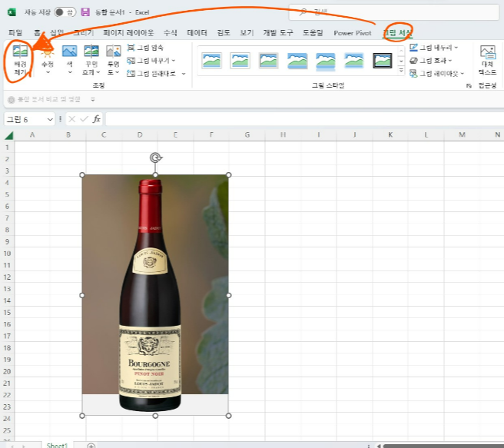This screenshot has height=448, width=504.
Task: Open 그림 효과 (Picture Effects) dropdown
Action: (431, 61)
